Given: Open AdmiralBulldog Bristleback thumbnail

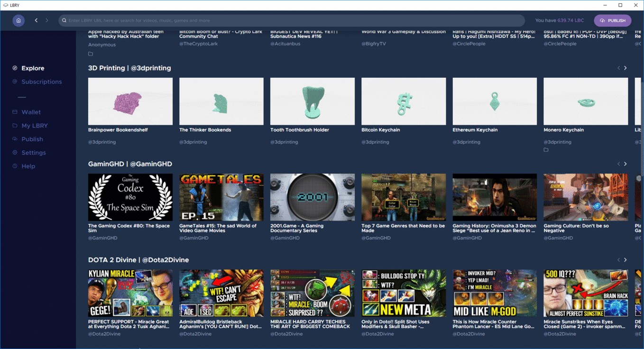Looking at the screenshot, I should point(221,293).
